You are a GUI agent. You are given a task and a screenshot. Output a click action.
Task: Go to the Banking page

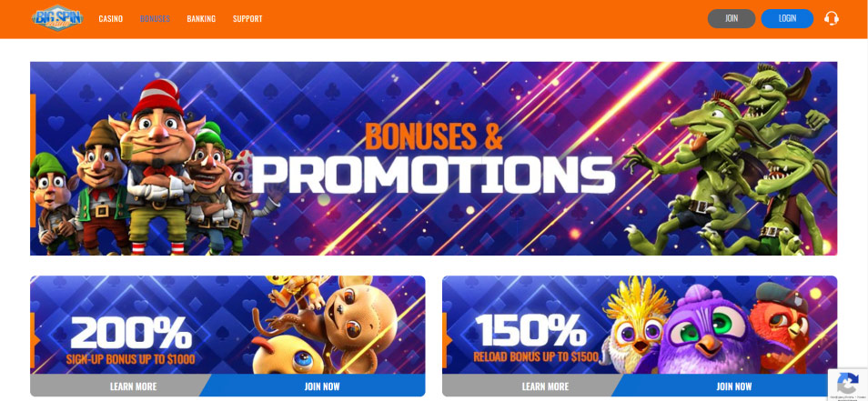tap(201, 19)
